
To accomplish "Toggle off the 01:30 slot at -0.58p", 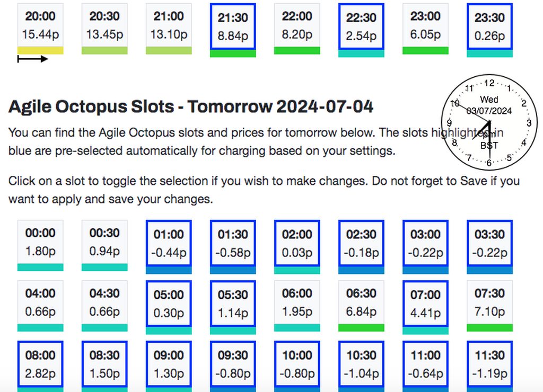I will point(233,243).
